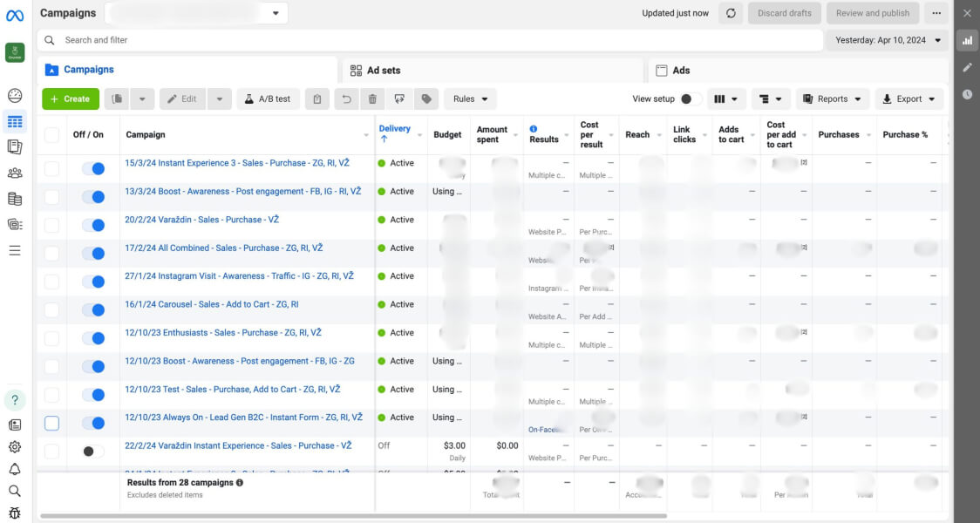Open the three-dot more options menu

[936, 13]
